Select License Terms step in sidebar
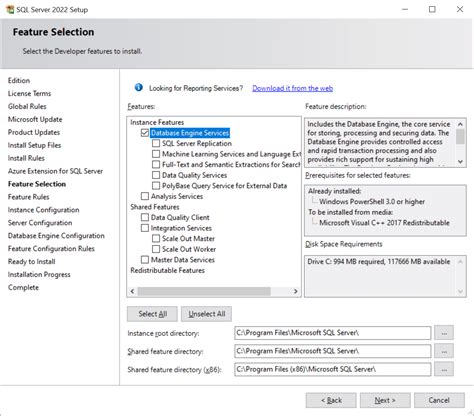The width and height of the screenshot is (474, 416). [x=29, y=93]
